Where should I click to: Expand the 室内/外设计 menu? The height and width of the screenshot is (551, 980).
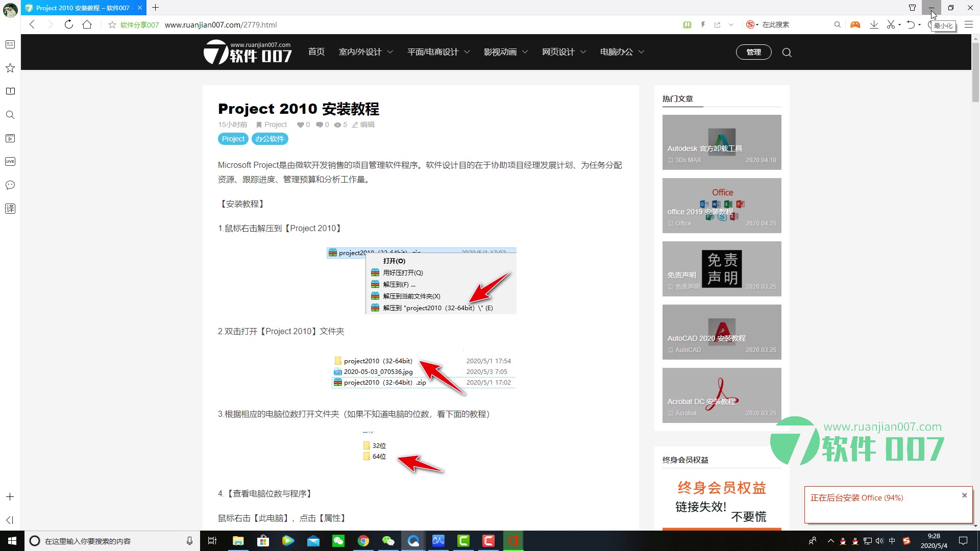366,52
